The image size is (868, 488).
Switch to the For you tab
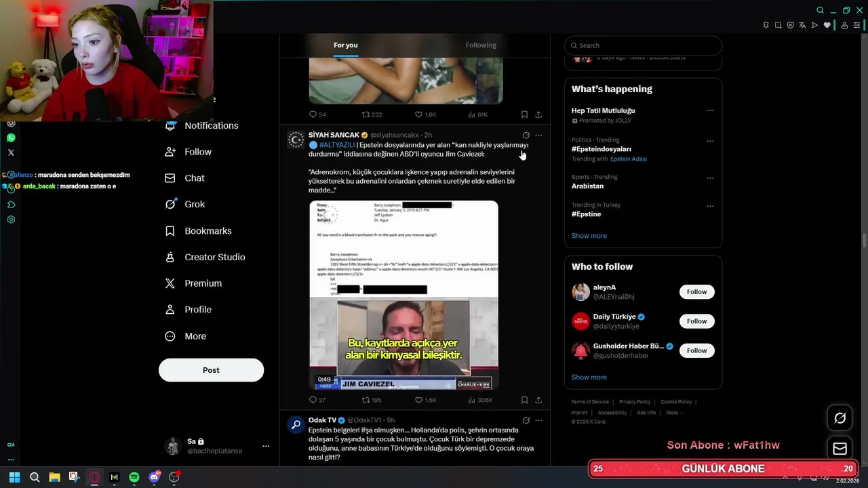tap(345, 45)
